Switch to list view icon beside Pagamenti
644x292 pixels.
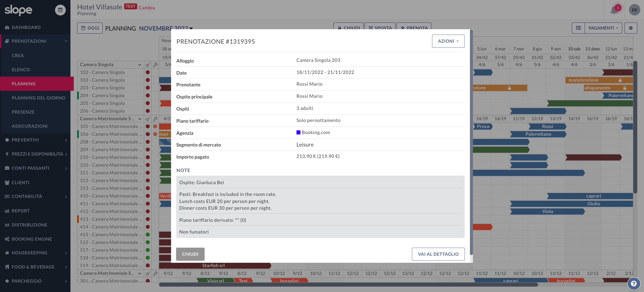pyautogui.click(x=578, y=28)
